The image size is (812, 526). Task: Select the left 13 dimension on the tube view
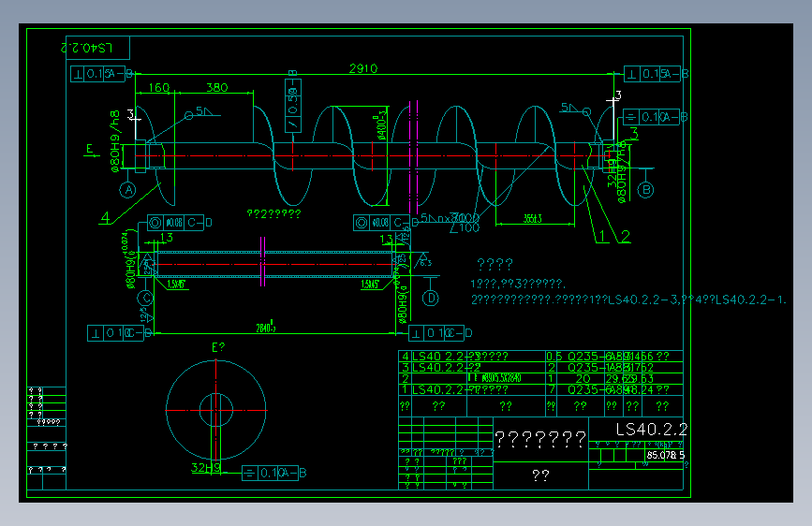[x=167, y=237]
